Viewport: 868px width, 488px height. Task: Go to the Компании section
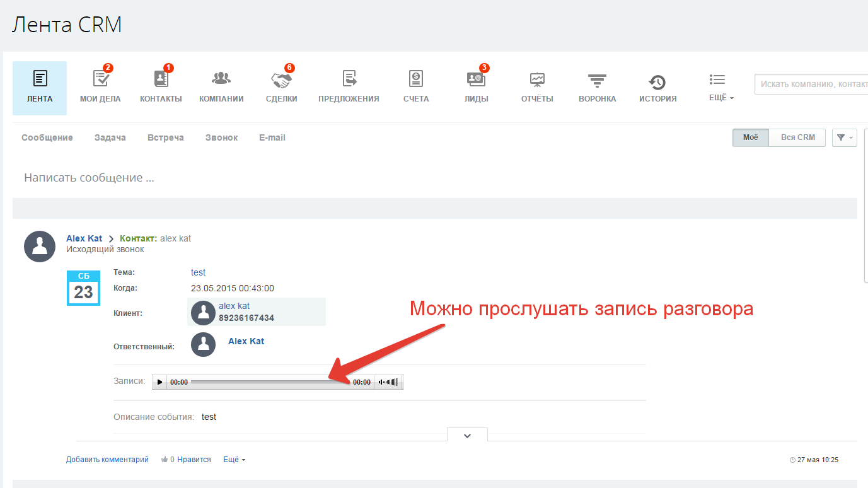point(221,79)
